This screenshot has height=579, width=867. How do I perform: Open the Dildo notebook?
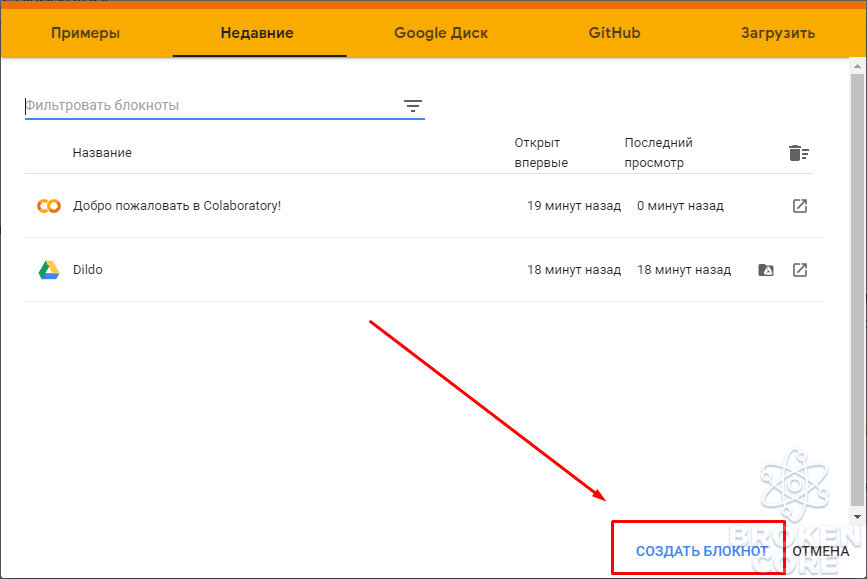point(88,270)
